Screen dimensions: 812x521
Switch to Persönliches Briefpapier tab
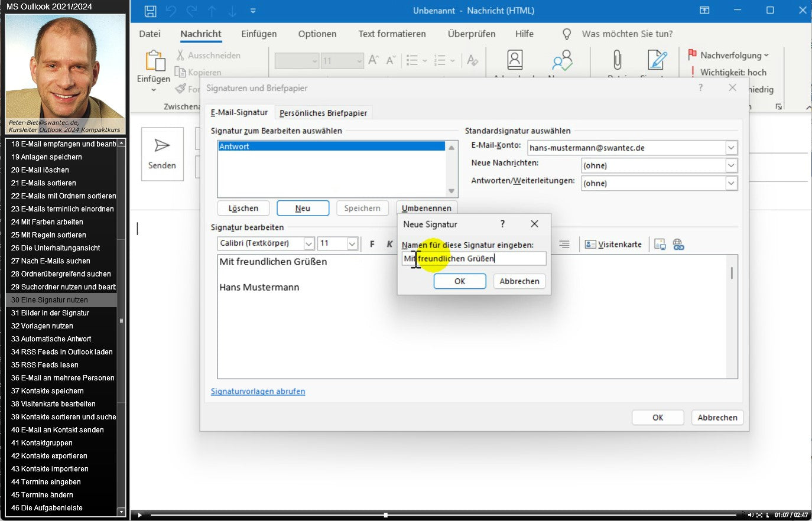coord(323,113)
